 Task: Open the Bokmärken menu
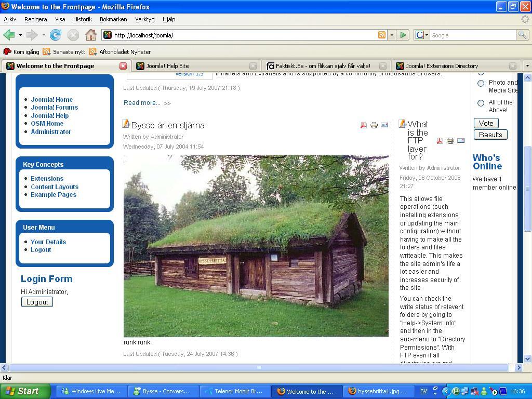(x=113, y=19)
